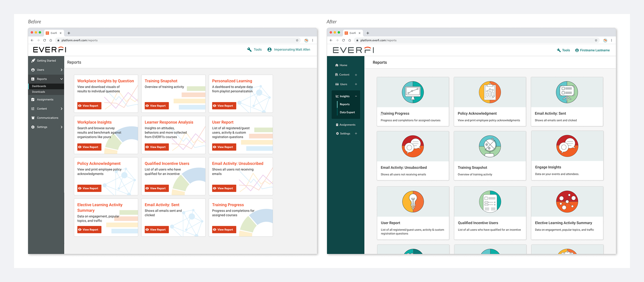The height and width of the screenshot is (282, 644).
Task: Collapse Insights minus in After sidebar
Action: coord(356,96)
